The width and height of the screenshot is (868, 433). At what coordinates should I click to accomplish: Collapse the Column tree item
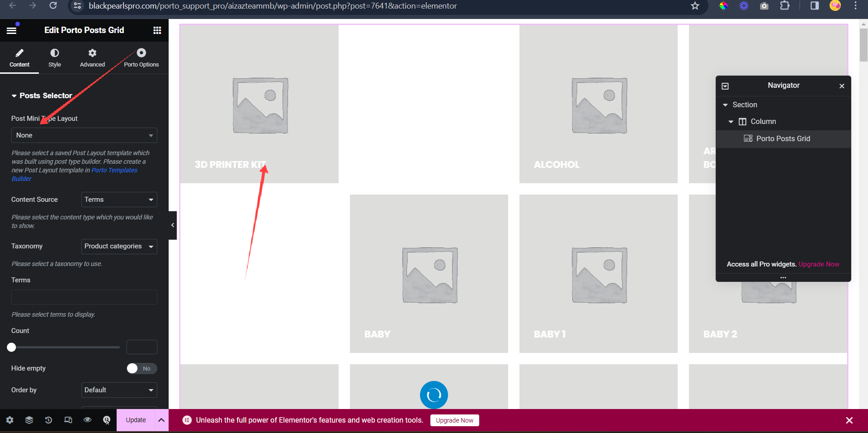731,122
